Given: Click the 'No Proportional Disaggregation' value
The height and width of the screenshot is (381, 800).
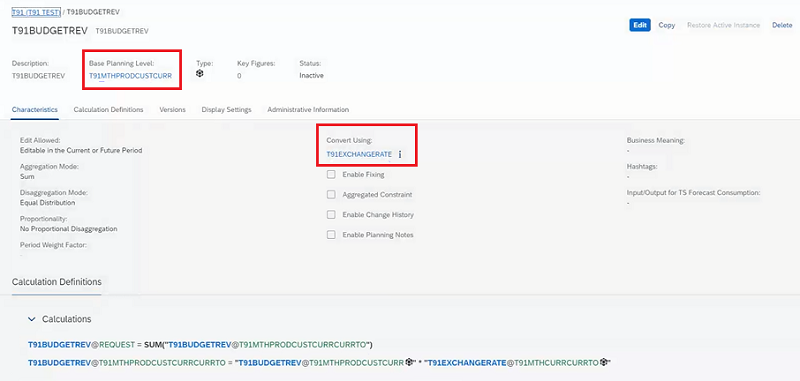Looking at the screenshot, I should (68, 228).
